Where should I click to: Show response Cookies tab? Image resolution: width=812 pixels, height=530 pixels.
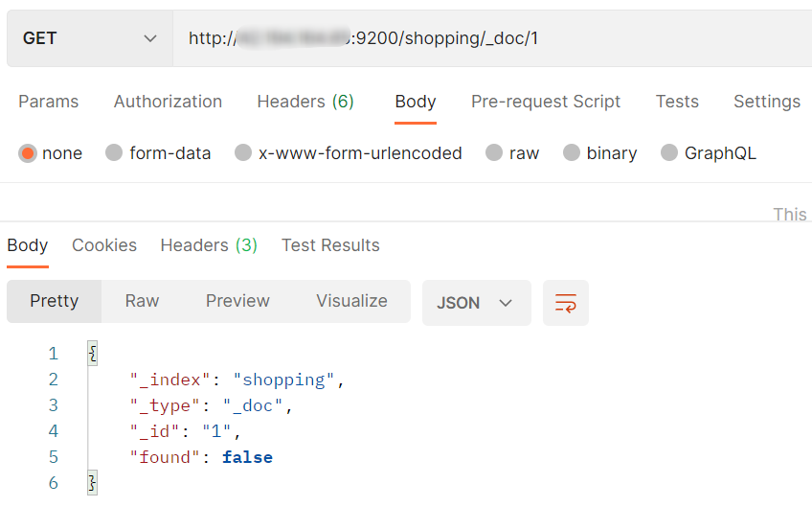coord(104,245)
